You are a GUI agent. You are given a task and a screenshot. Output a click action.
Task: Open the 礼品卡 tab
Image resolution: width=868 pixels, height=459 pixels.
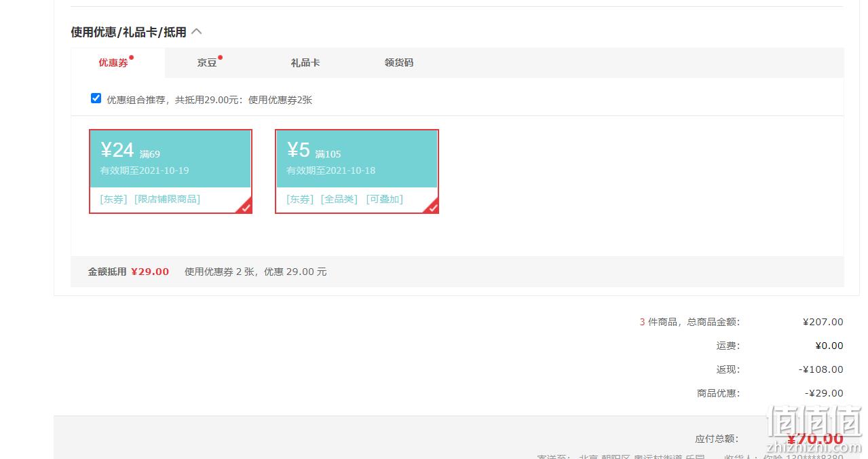coord(305,62)
